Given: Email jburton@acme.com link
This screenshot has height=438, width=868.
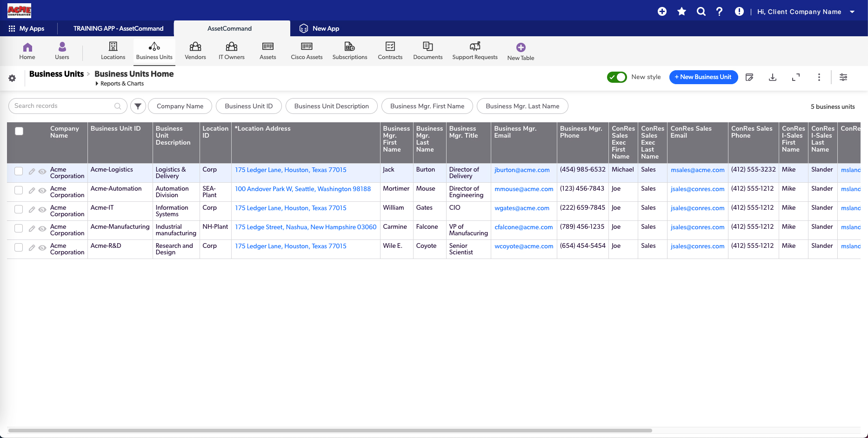Looking at the screenshot, I should pos(522,170).
